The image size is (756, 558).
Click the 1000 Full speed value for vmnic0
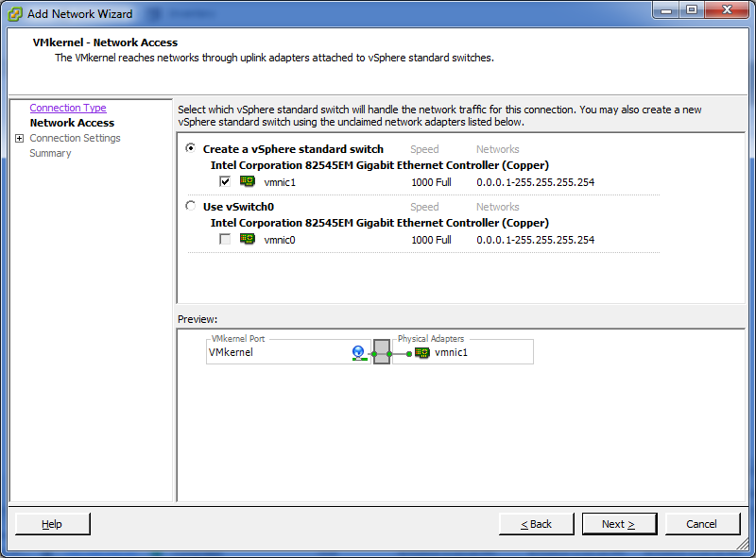[x=431, y=240]
